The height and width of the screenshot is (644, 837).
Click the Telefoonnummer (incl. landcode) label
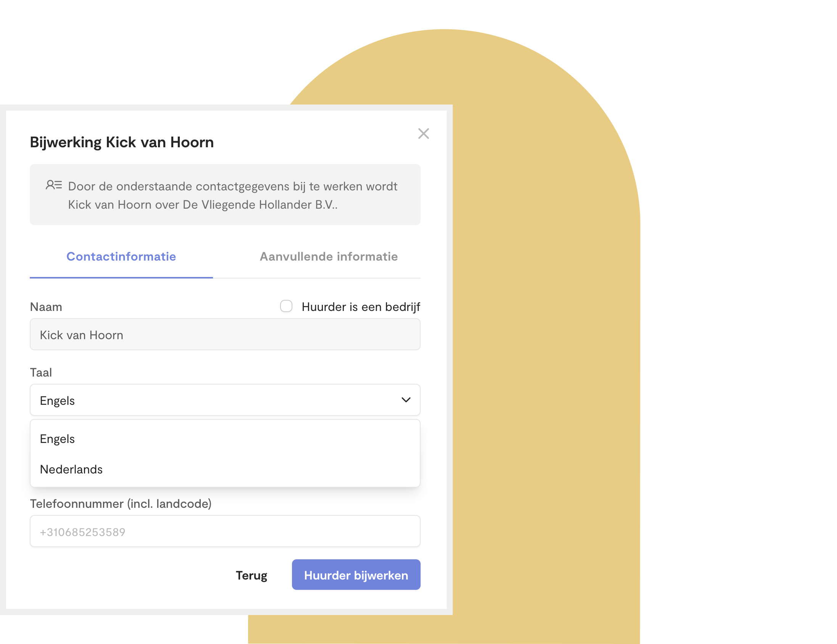point(121,504)
